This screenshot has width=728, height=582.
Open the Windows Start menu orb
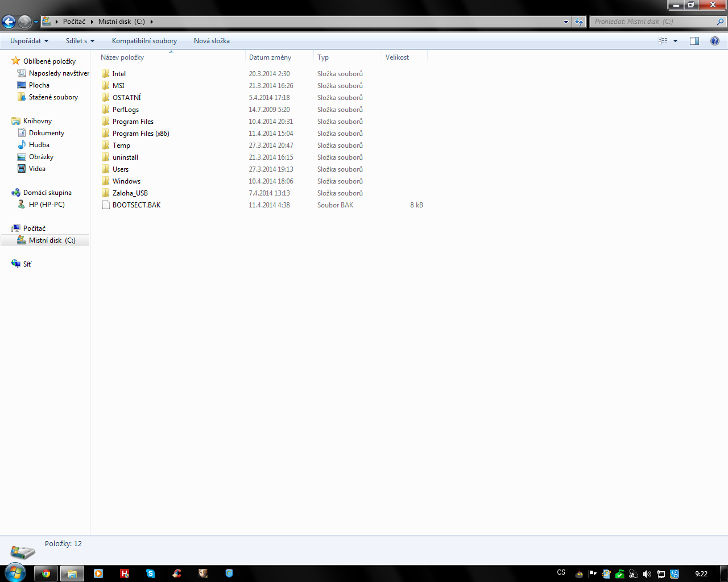[x=15, y=573]
